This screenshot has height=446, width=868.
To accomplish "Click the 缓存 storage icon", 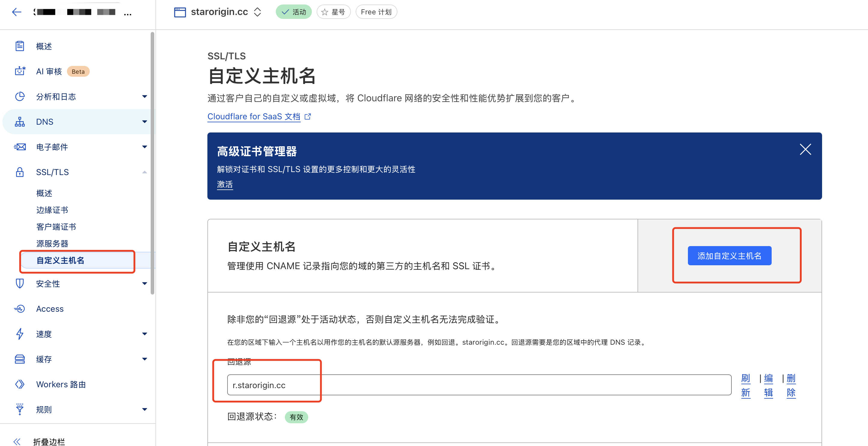I will 20,359.
